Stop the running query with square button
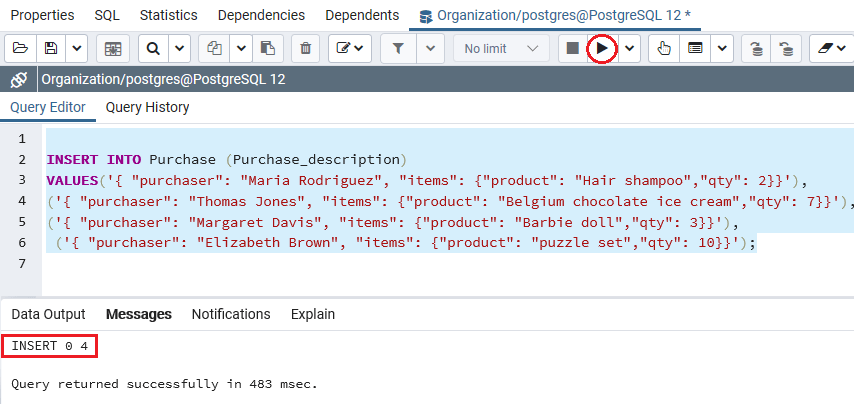The image size is (854, 404). point(572,48)
